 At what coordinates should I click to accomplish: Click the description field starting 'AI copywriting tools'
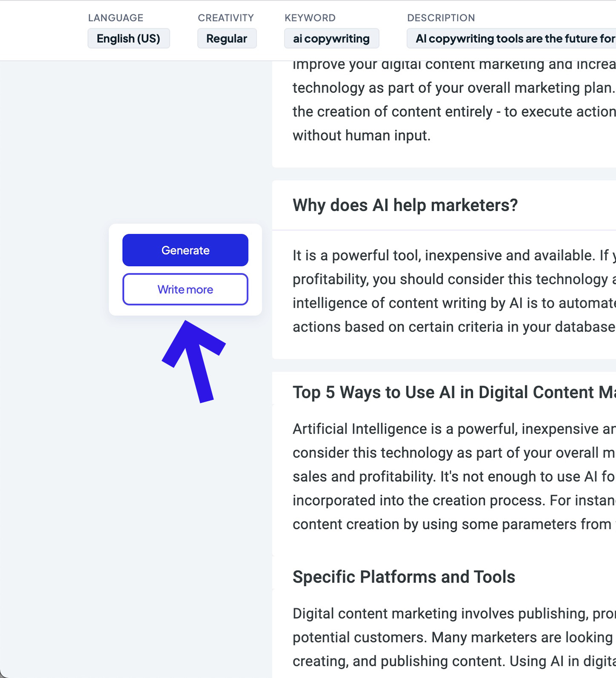(x=511, y=39)
